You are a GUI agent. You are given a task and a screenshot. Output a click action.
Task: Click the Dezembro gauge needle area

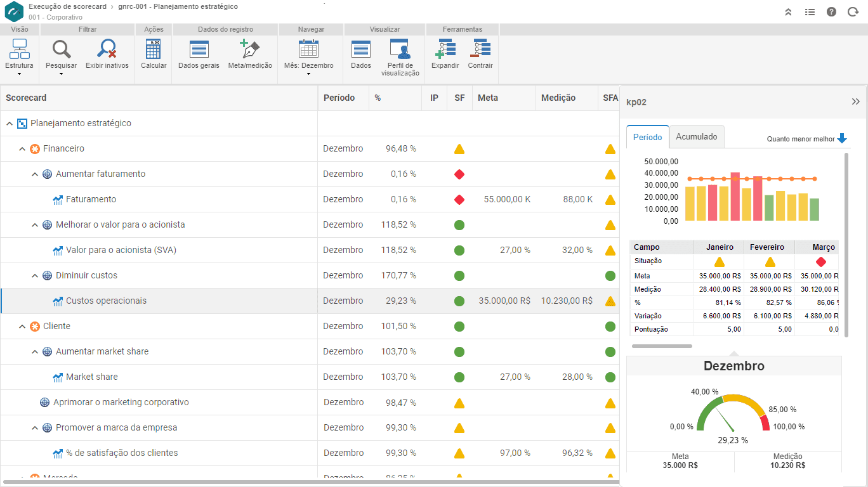[x=725, y=420]
